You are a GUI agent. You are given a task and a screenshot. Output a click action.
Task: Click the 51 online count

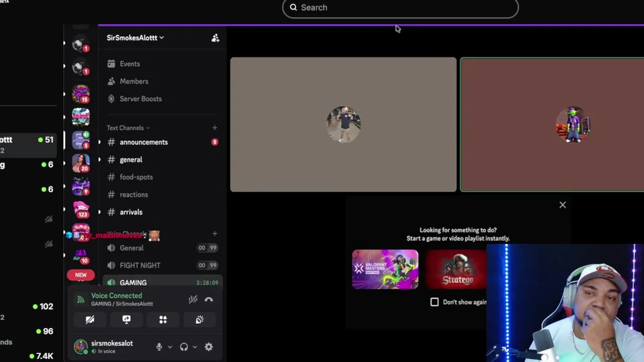[49, 140]
